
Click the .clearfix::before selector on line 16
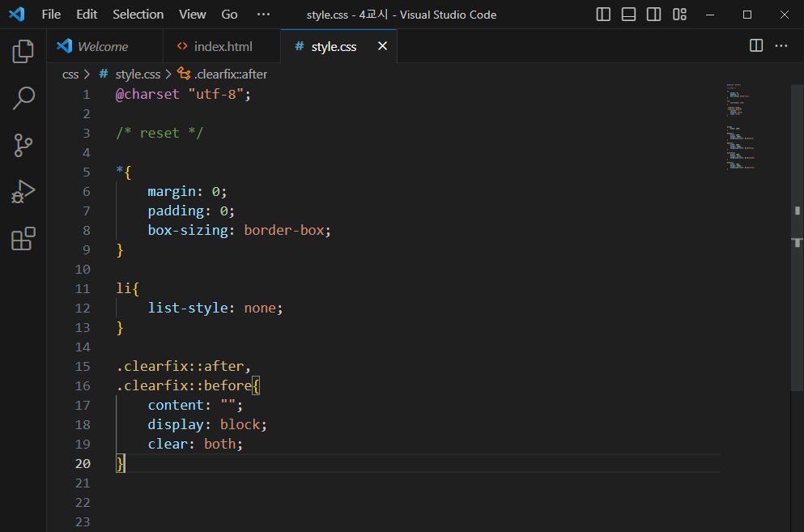[x=184, y=385]
